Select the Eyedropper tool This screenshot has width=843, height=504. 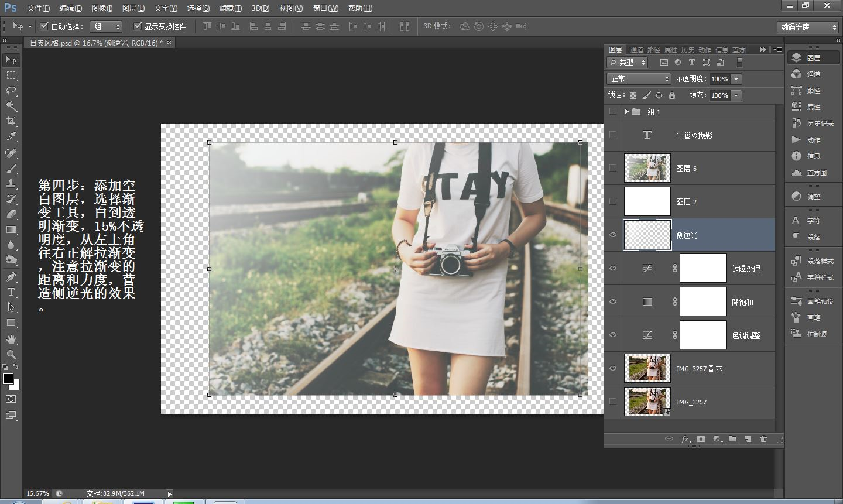[x=11, y=137]
